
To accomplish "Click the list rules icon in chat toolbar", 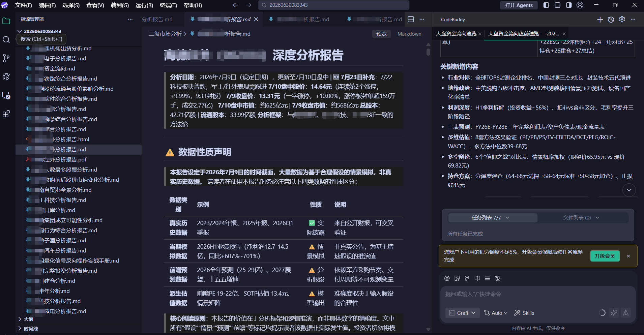I will pyautogui.click(x=488, y=278).
